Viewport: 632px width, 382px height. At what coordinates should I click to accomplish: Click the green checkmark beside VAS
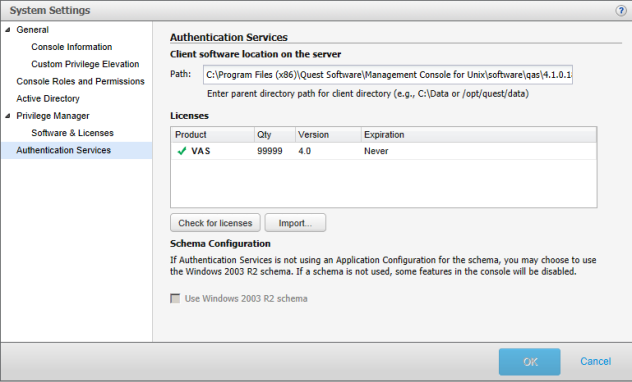pyautogui.click(x=182, y=151)
